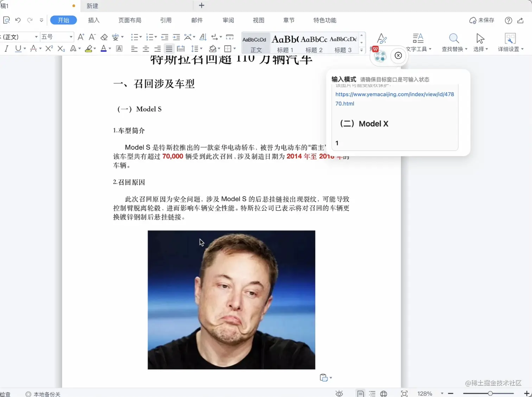Click the zoom slider handle

click(x=490, y=393)
